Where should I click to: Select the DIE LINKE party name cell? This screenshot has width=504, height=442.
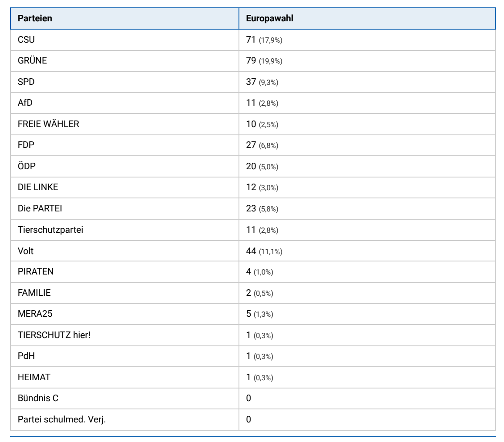point(125,187)
